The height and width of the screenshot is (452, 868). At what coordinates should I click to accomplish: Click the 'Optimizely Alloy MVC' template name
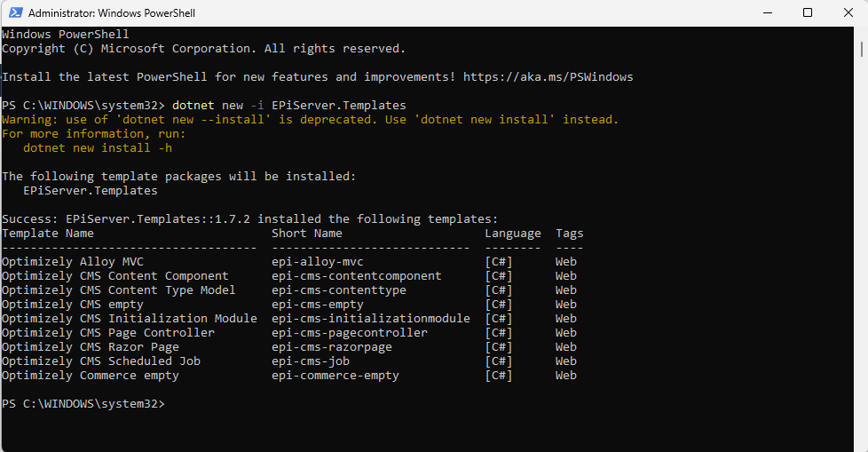(73, 262)
